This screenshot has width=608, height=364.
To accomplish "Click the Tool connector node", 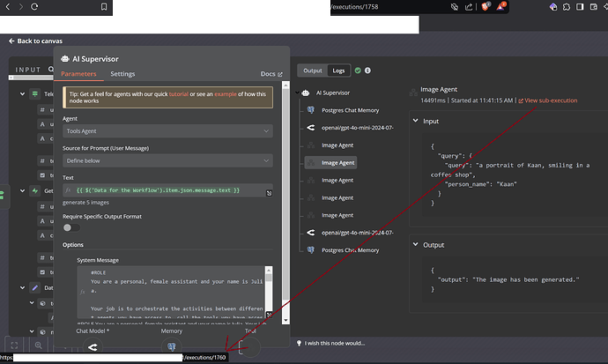I will pyautogui.click(x=250, y=347).
